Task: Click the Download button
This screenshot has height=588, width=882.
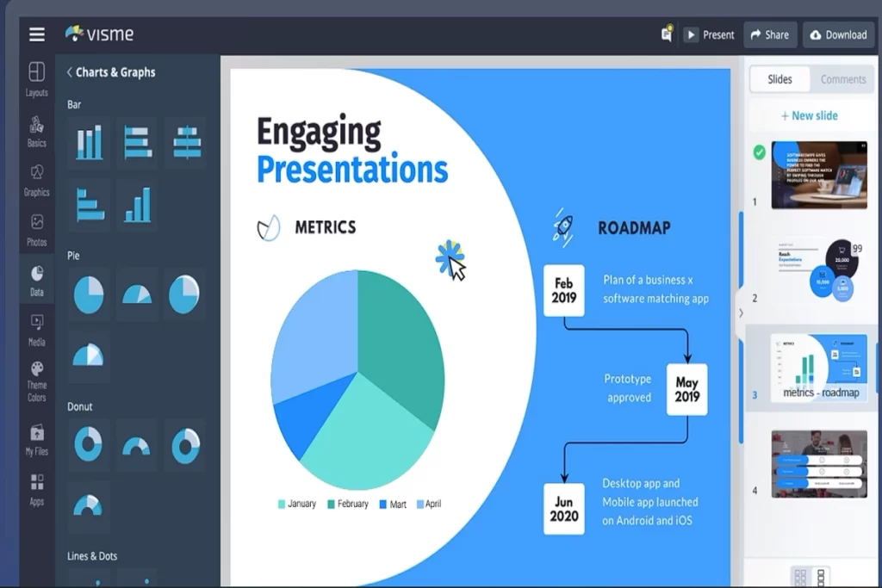Action: click(838, 34)
